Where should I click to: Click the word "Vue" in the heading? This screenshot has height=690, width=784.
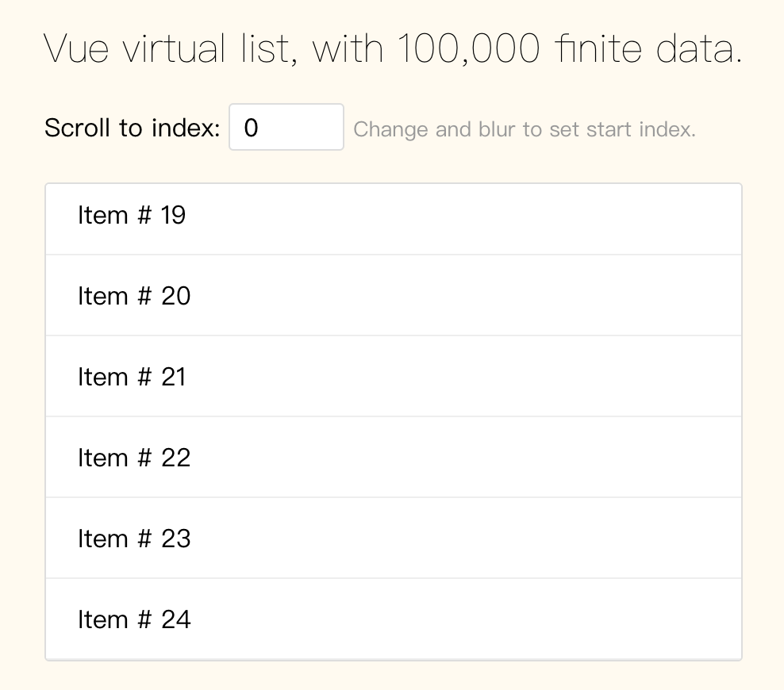77,49
